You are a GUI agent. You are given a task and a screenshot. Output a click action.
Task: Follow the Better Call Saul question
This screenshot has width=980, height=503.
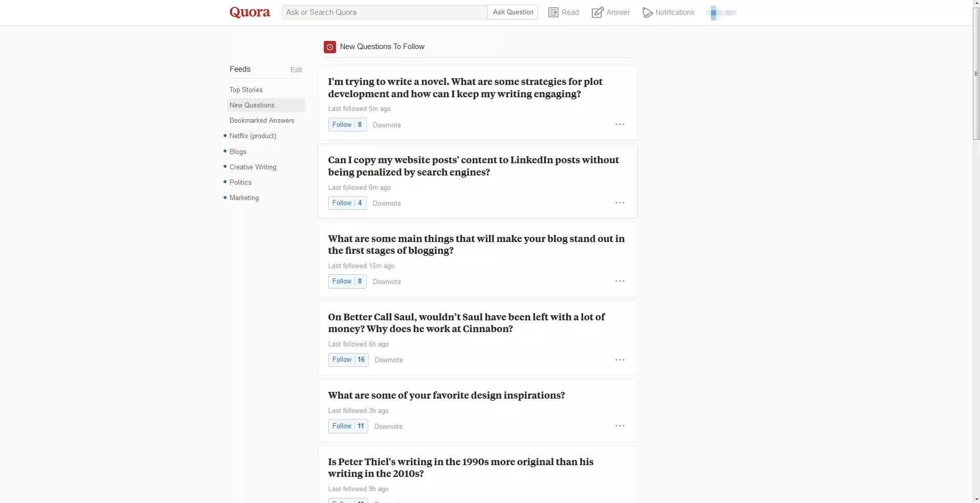click(342, 360)
